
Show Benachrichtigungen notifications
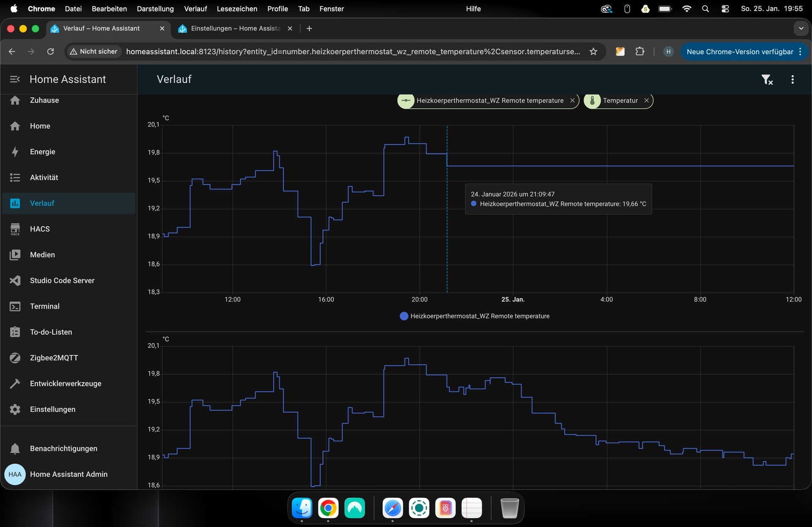[68, 448]
